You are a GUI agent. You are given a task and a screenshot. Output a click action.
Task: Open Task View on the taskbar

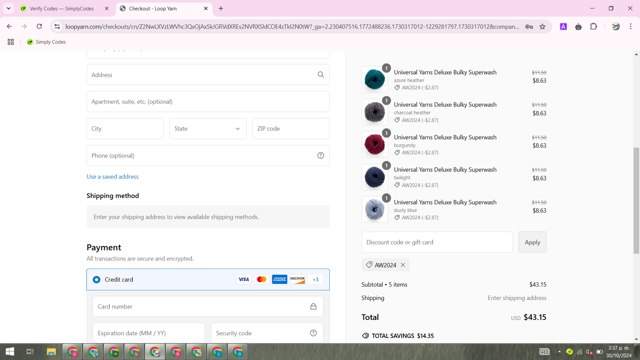[x=30, y=351]
